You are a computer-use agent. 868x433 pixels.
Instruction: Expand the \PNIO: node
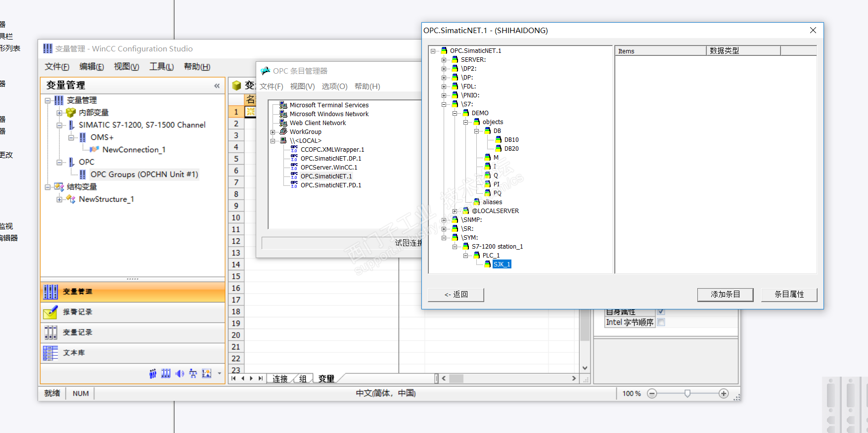444,95
